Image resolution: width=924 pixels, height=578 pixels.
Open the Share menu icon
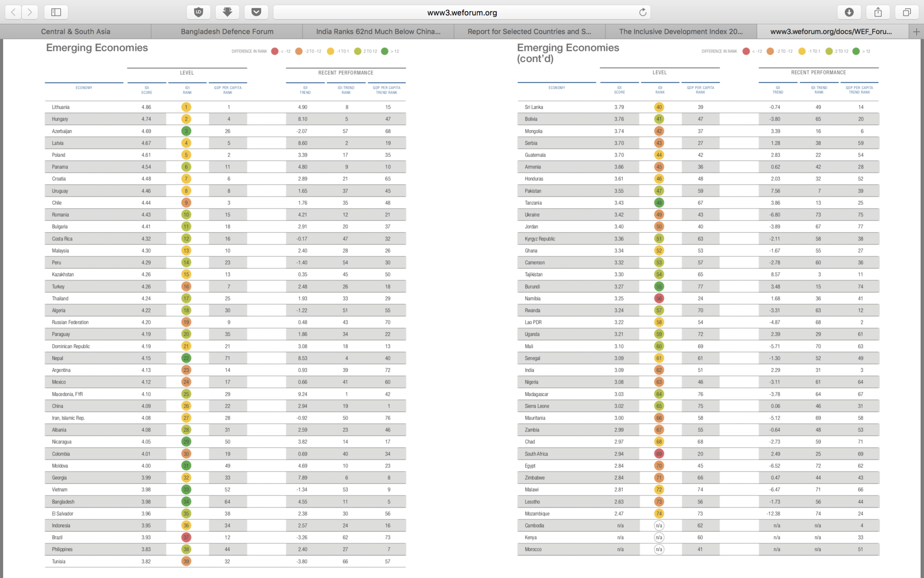[x=878, y=12]
